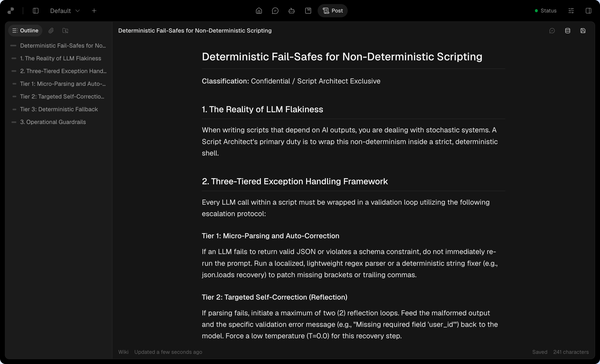Click subheading 'Tier 2: Targeted Self-Correction (Reflection)'
This screenshot has height=364, width=600.
coord(275,297)
